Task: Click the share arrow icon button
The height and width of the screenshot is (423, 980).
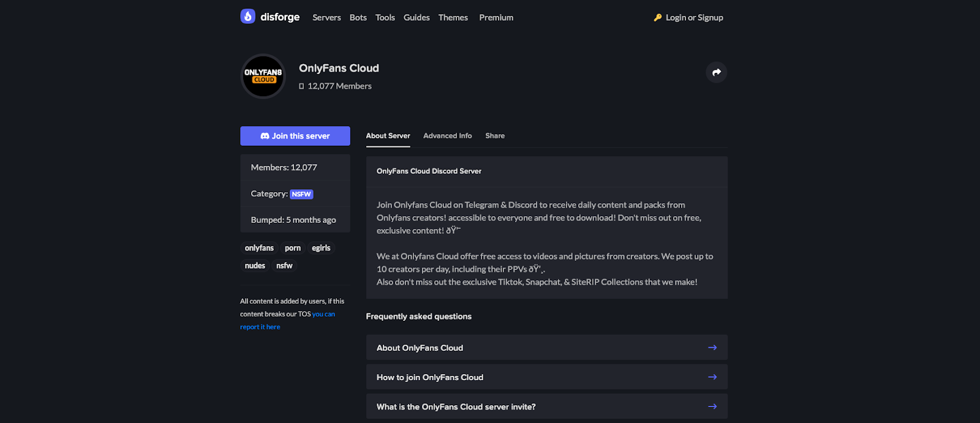Action: click(x=717, y=72)
